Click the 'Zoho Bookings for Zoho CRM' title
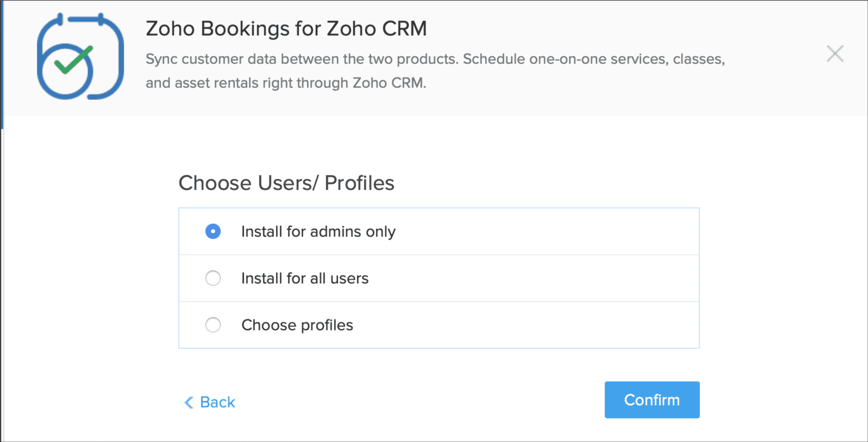The height and width of the screenshot is (442, 868). [x=286, y=28]
